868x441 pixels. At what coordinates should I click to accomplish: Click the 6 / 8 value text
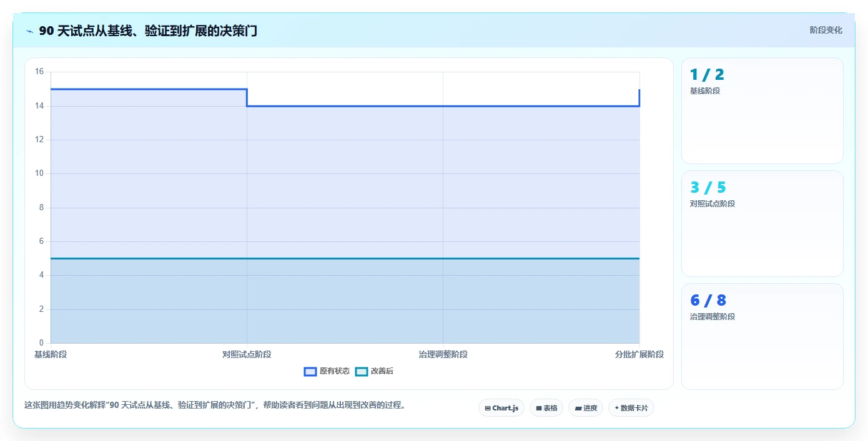[708, 301]
